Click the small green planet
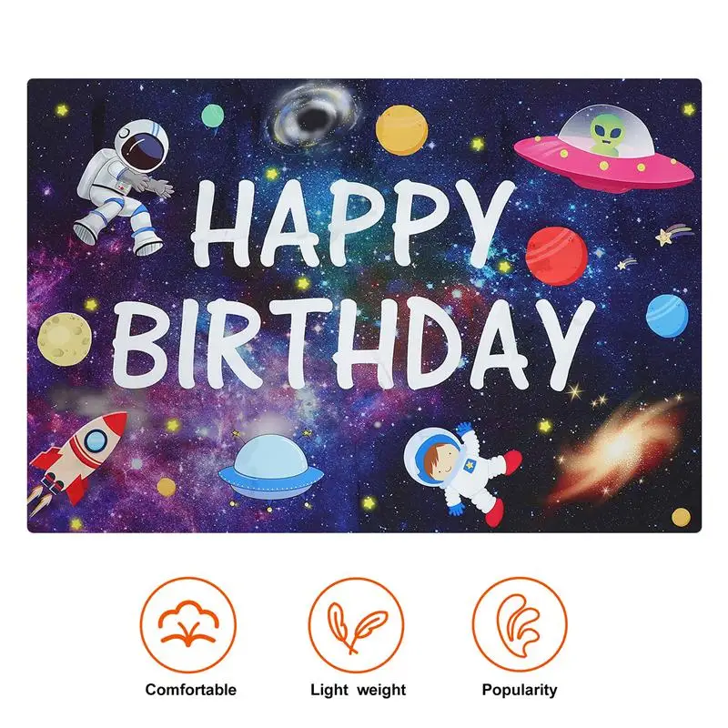 point(213,116)
